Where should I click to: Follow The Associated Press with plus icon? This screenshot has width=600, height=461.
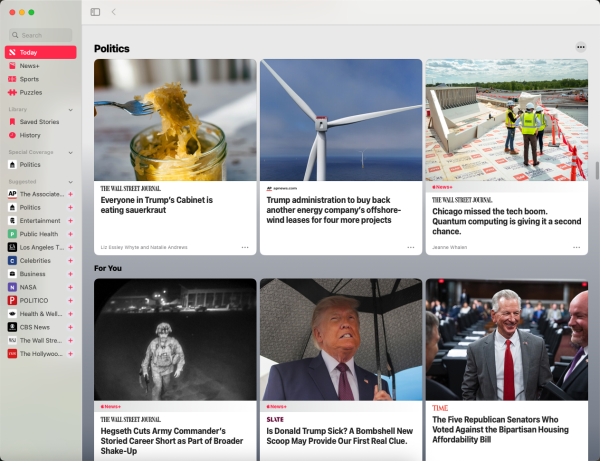(x=70, y=194)
